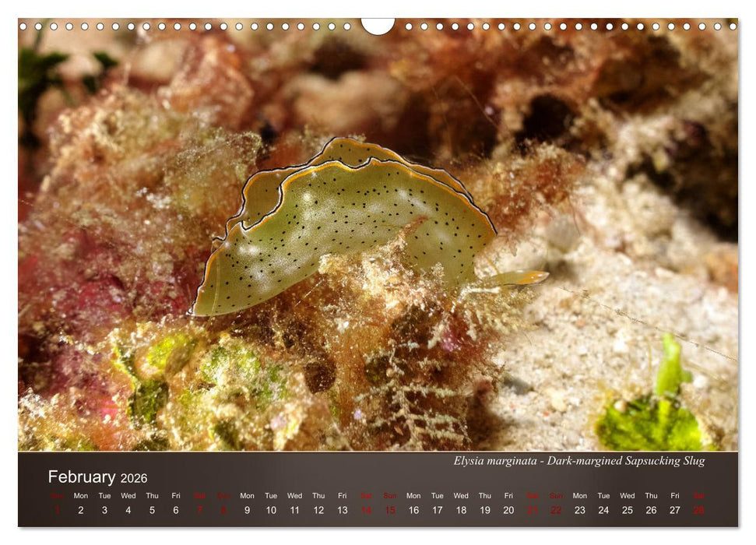Select the Fri weekday header
756x545 pixels.
click(x=175, y=495)
